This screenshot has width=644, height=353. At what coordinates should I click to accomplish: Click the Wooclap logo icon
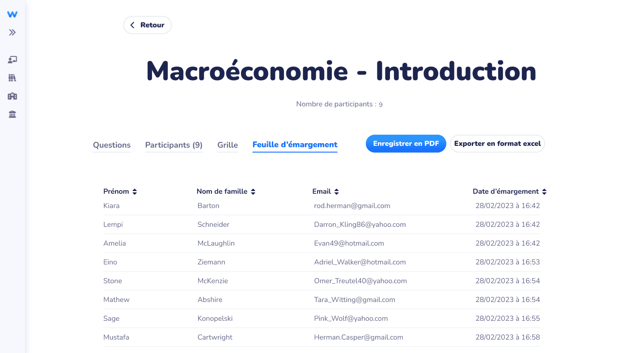coord(13,14)
